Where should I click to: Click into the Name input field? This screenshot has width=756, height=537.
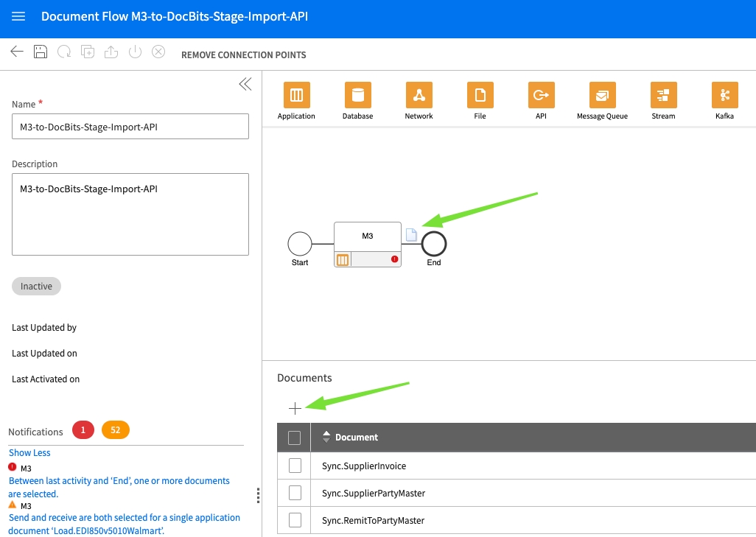(x=130, y=127)
